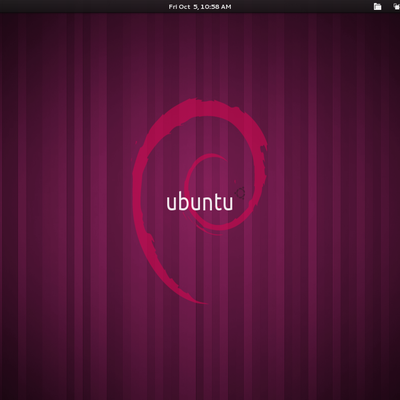Click the partially cut-off tray icon at panel edge
400x400 pixels.
coord(396,6)
